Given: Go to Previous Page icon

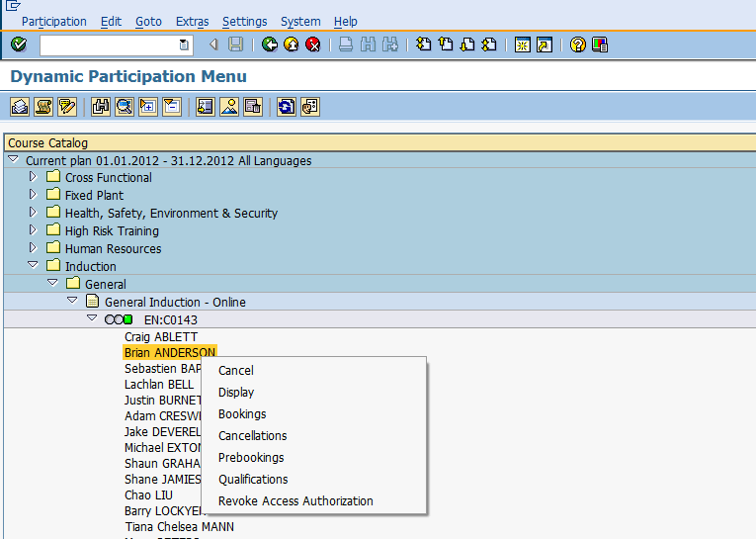Looking at the screenshot, I should pos(446,45).
